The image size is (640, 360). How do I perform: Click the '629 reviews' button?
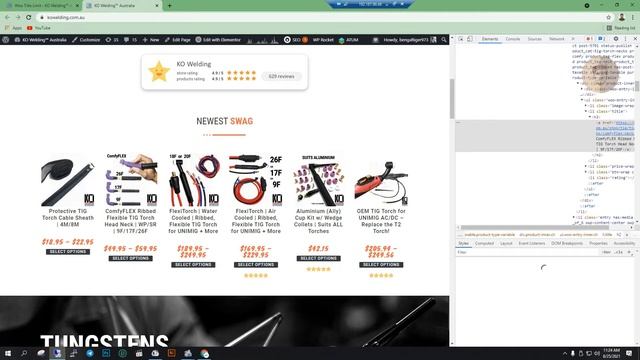point(281,76)
